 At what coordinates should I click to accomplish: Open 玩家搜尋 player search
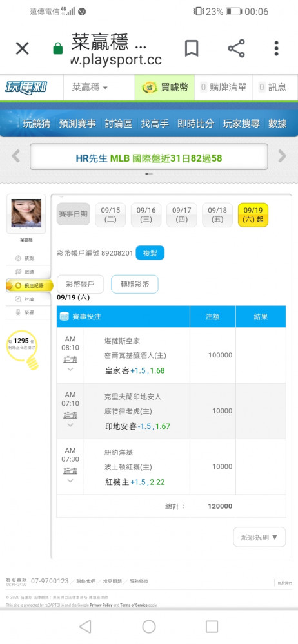coord(241,123)
